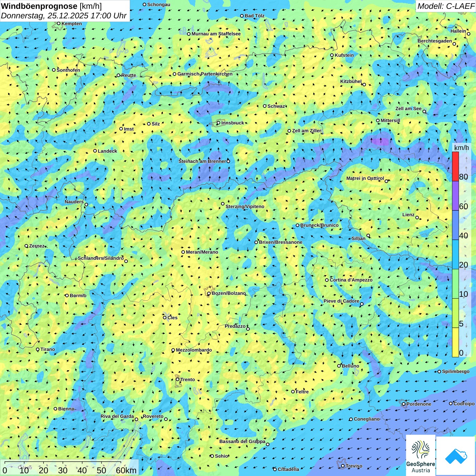Click the light blue 20–40 km/h legend segment
The width and height of the screenshot is (476, 476).
click(455, 255)
